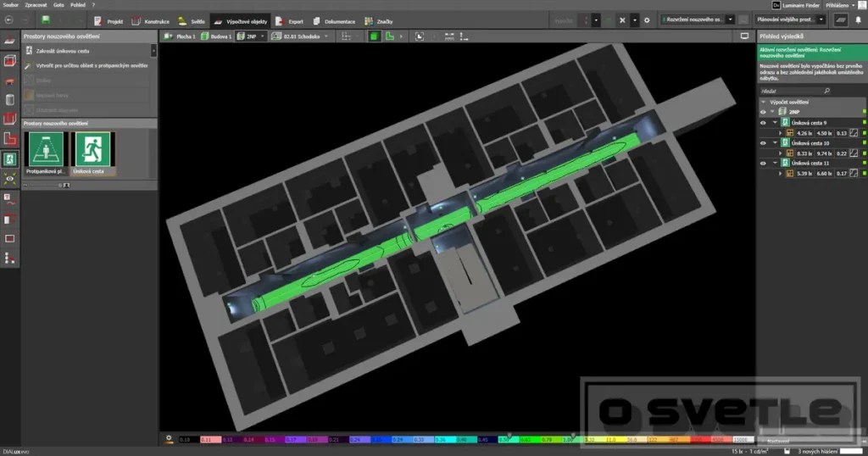868x456 pixels.
Task: Select the calculation surface tool in left sidebar
Action: point(10,41)
